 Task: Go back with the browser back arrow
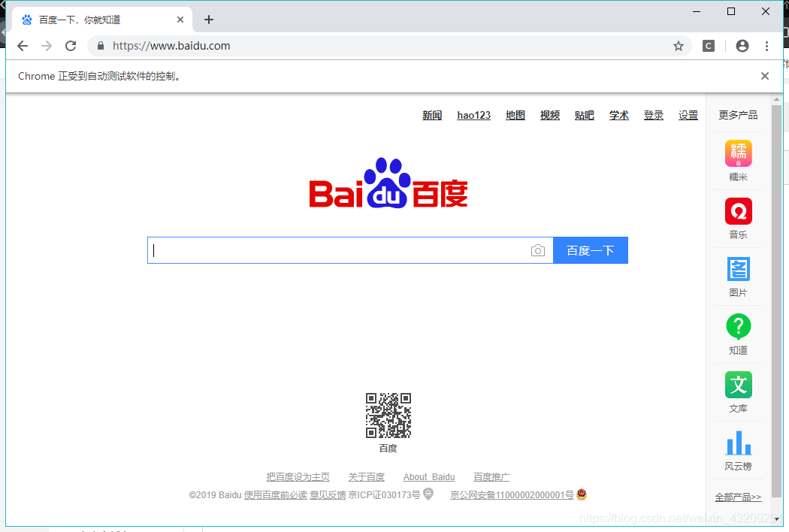22,46
